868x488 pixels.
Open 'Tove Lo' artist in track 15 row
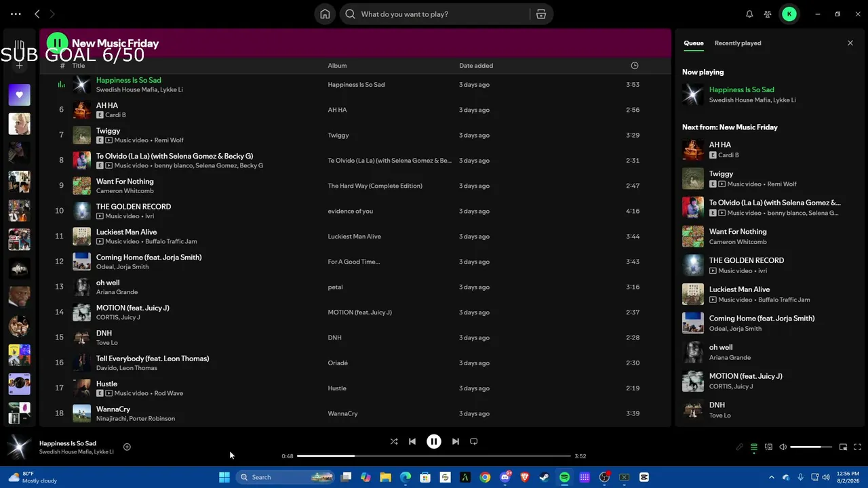point(107,343)
